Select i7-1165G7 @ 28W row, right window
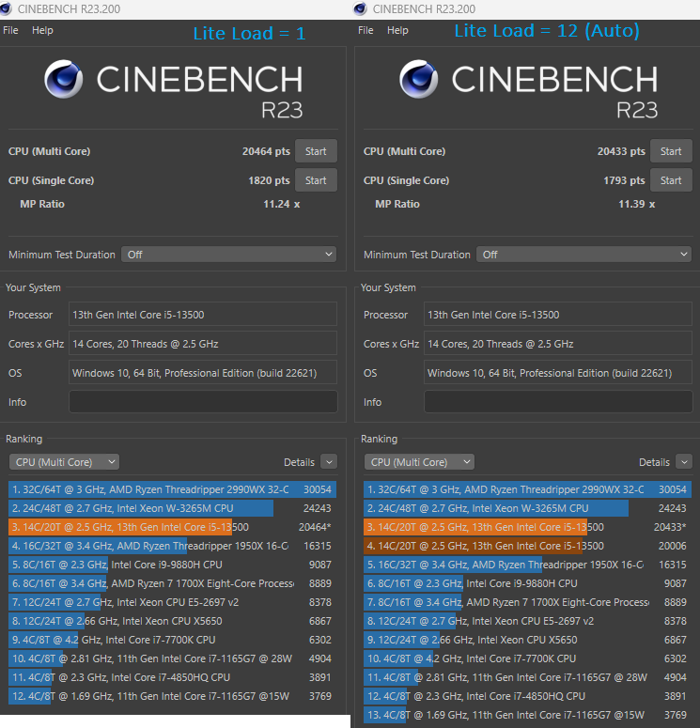 click(528, 677)
